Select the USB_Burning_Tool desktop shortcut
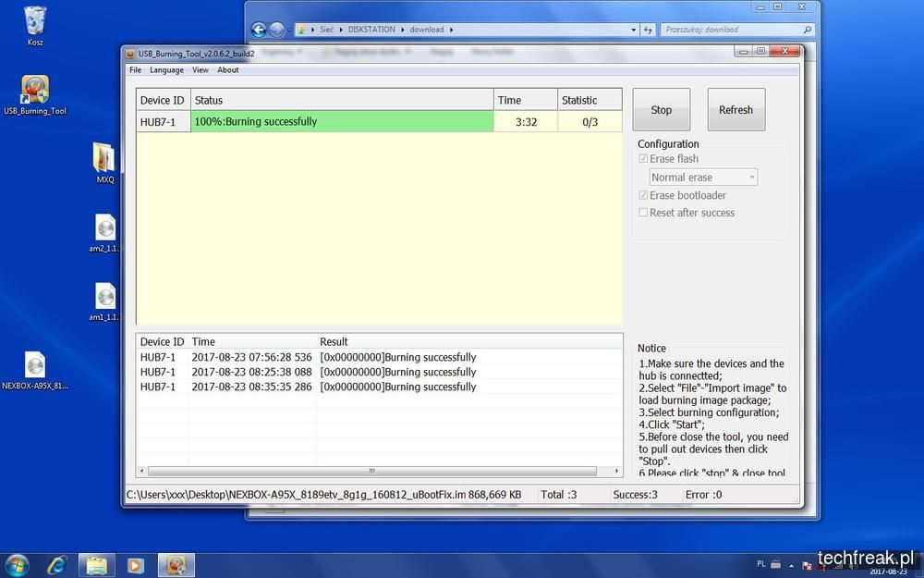 point(35,94)
